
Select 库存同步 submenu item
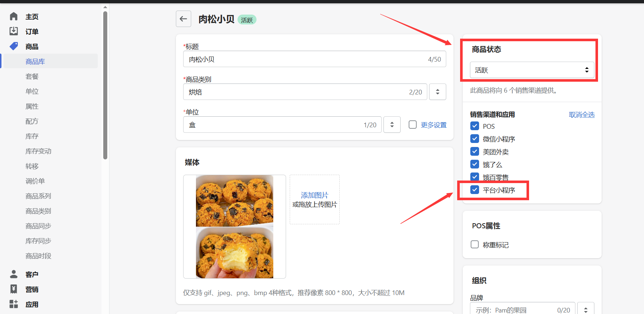point(38,241)
